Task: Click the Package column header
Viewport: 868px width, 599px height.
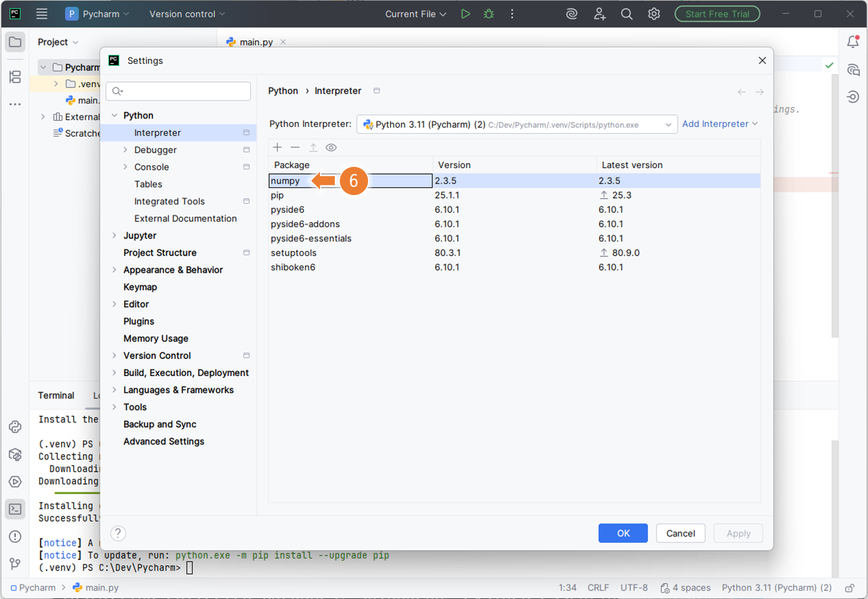Action: click(350, 165)
